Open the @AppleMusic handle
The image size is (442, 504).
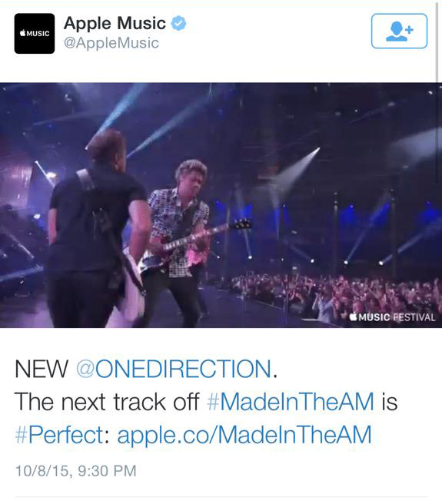[x=111, y=43]
